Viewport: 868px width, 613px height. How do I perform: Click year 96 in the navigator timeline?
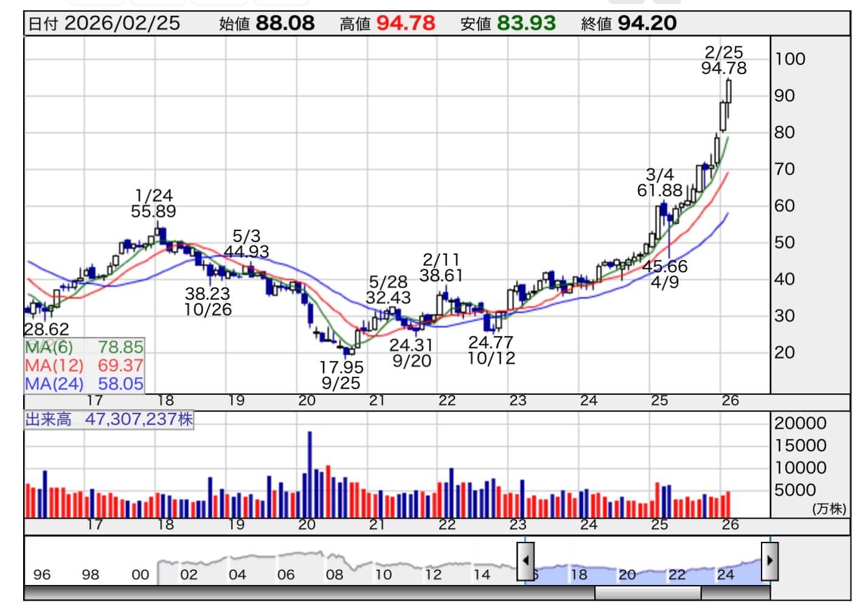[42, 575]
